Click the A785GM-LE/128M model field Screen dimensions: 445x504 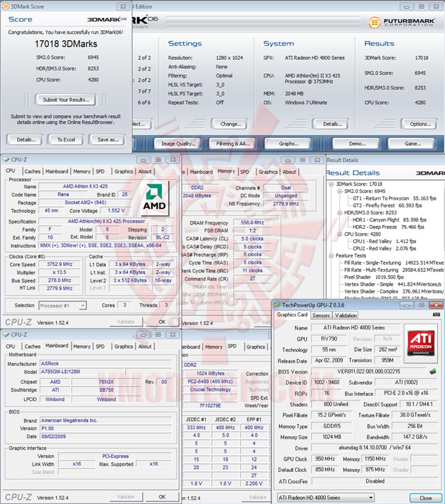(82, 372)
